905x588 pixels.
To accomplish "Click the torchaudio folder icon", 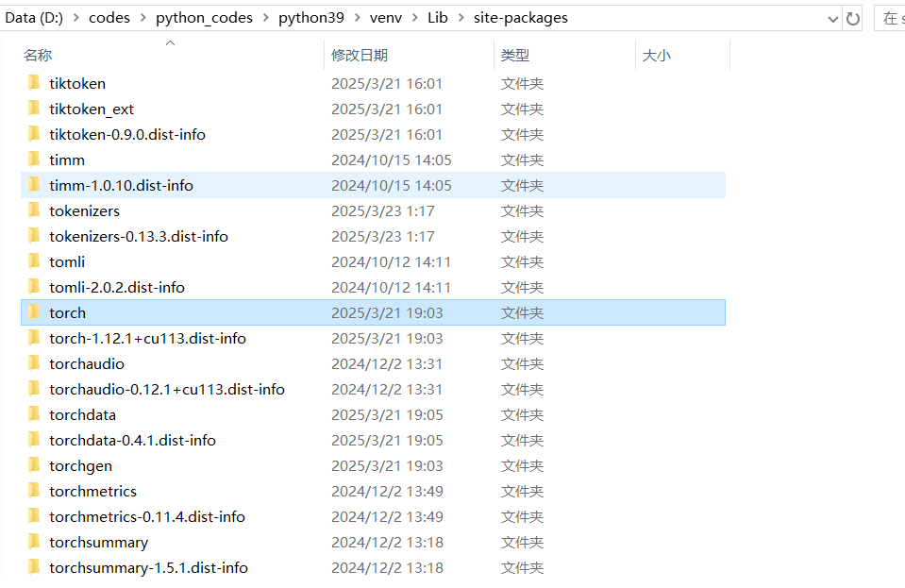I will coord(34,363).
